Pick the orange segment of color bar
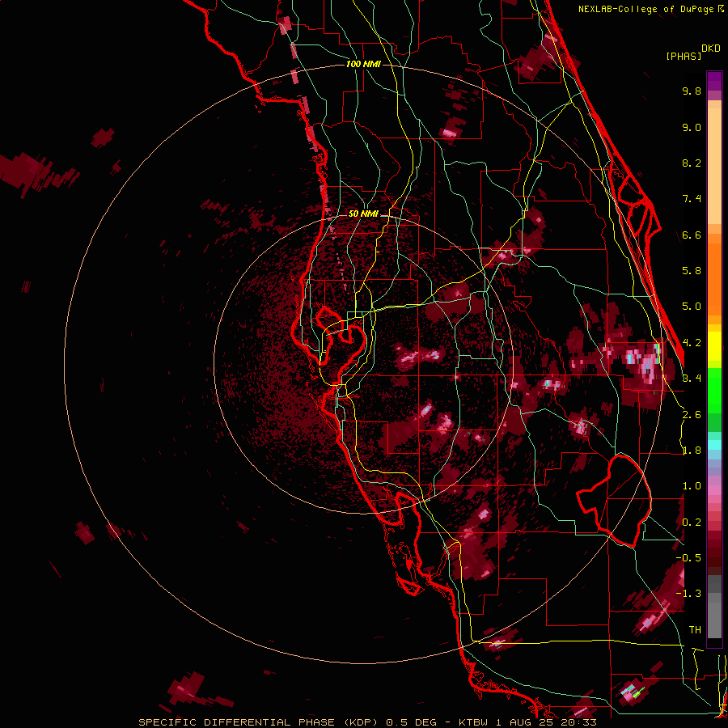This screenshot has width=728, height=728. coord(714,278)
